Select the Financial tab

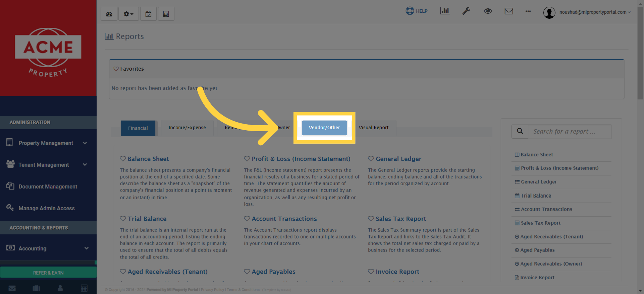138,128
